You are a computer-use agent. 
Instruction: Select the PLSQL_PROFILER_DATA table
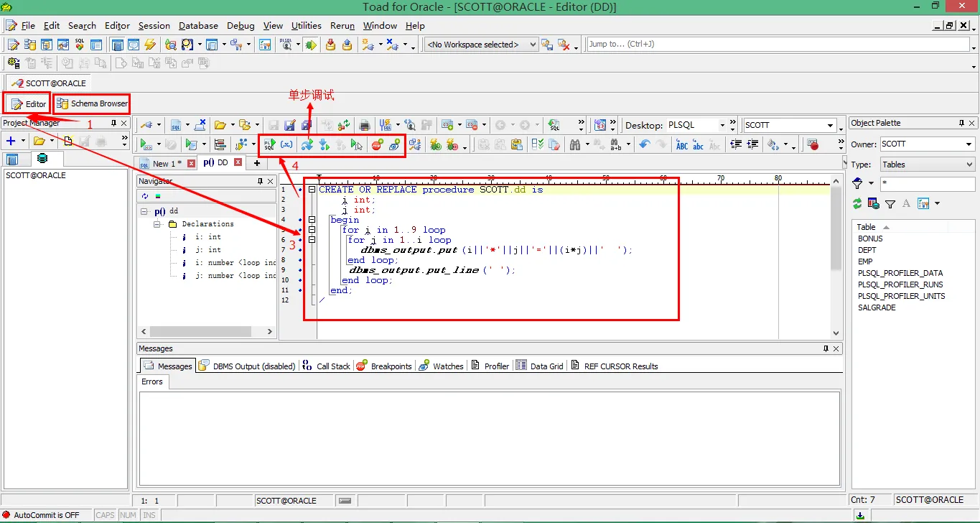point(900,273)
